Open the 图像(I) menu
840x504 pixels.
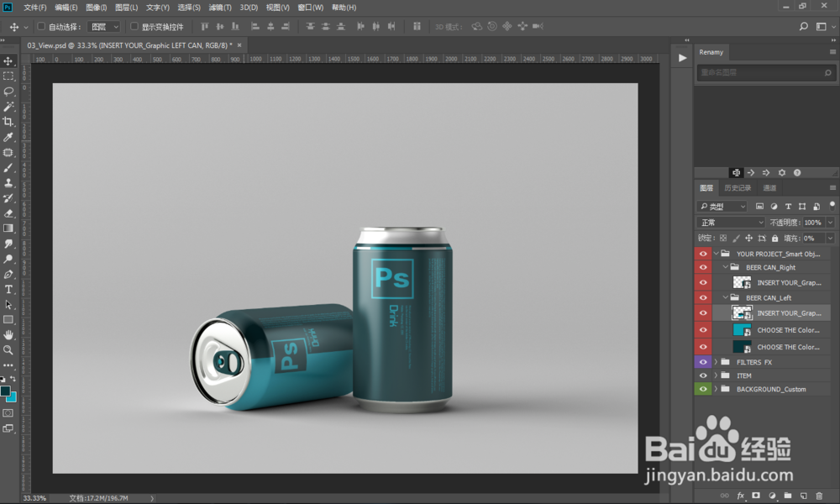97,8
